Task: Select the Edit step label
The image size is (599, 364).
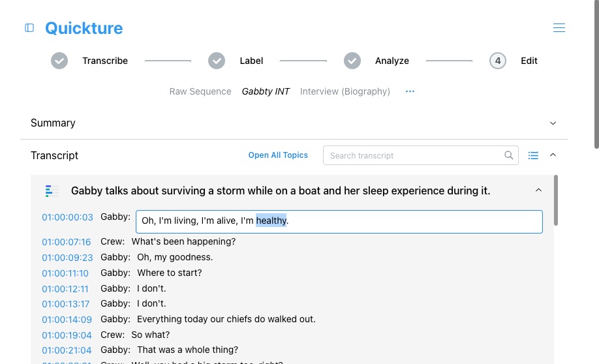Action: [x=529, y=61]
